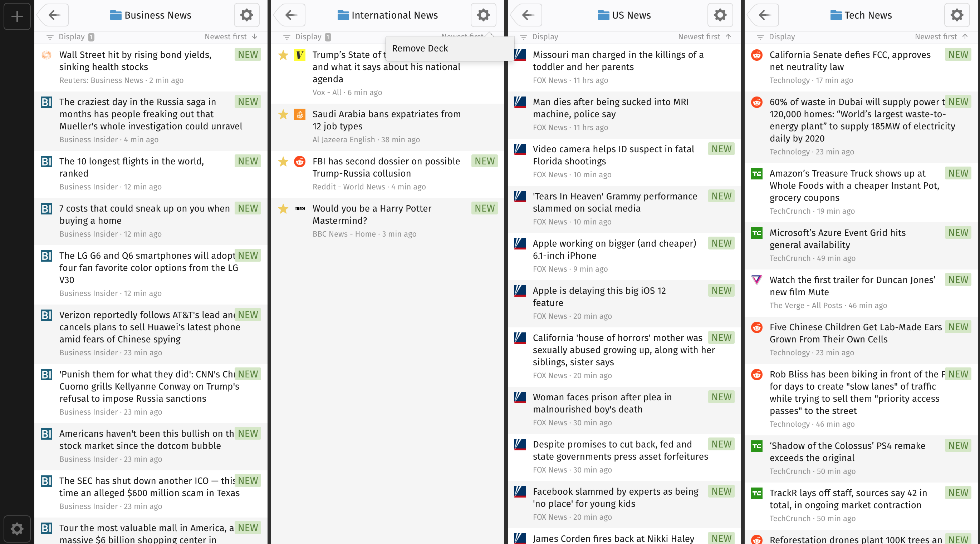Unstar the Saudi Arabia bans expatriates article
This screenshot has height=544, width=980.
tap(283, 114)
